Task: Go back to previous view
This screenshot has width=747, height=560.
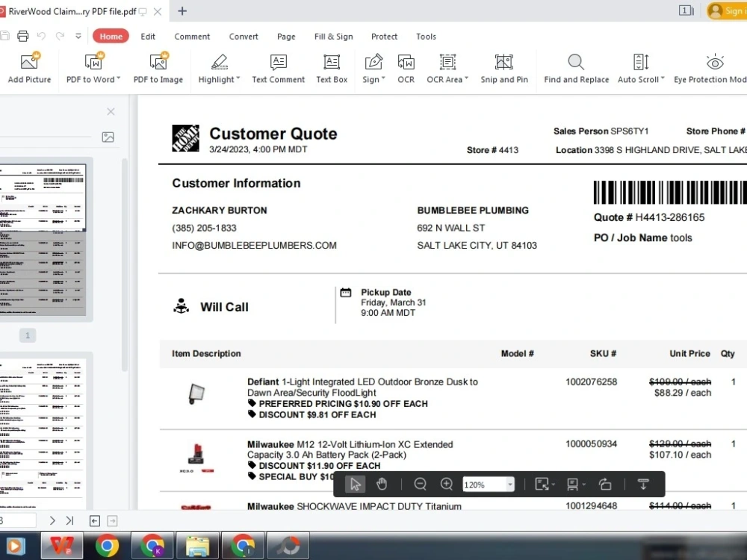Action: [95, 521]
